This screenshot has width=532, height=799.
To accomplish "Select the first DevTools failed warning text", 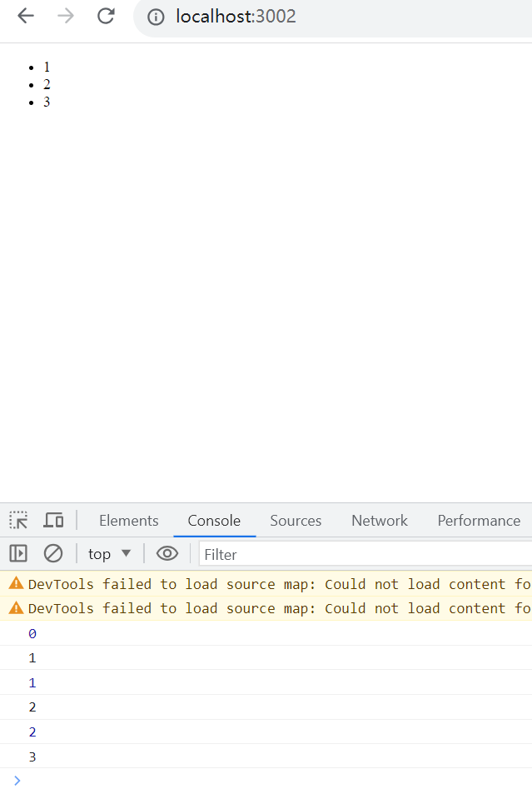I will pos(280,584).
